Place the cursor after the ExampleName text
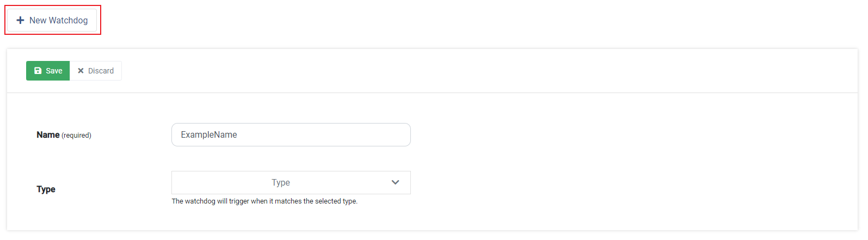The width and height of the screenshot is (868, 240). [x=238, y=134]
